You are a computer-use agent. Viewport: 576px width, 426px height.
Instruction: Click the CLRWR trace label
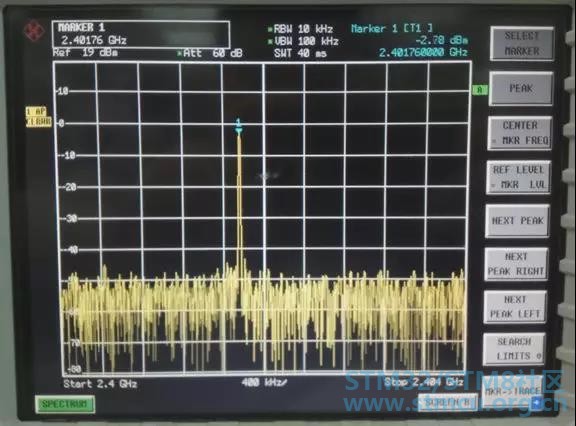click(x=39, y=122)
